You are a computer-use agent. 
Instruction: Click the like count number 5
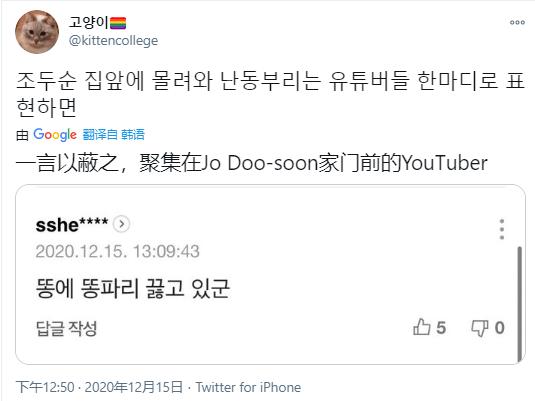441,328
